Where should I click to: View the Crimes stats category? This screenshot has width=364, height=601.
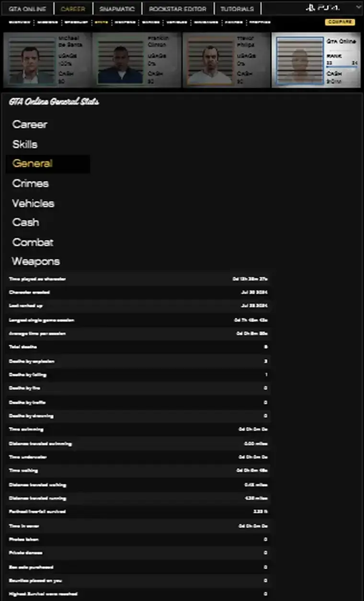pos(30,183)
